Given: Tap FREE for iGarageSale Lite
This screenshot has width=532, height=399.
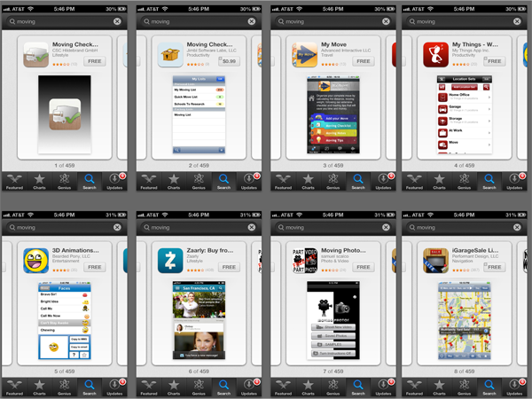Looking at the screenshot, I should tap(495, 268).
